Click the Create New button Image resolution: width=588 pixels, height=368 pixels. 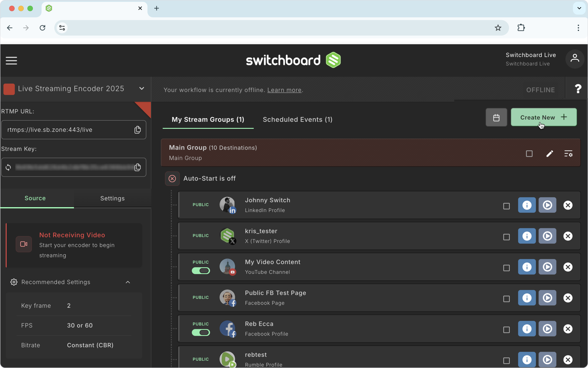point(543,117)
